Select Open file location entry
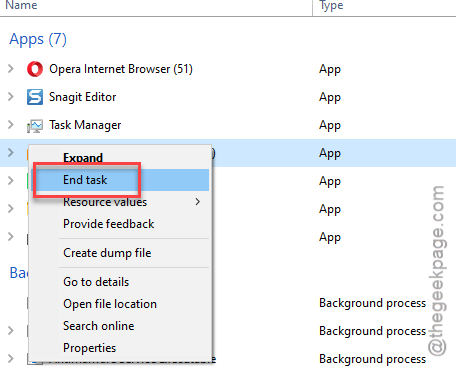The width and height of the screenshot is (456, 372). point(110,304)
